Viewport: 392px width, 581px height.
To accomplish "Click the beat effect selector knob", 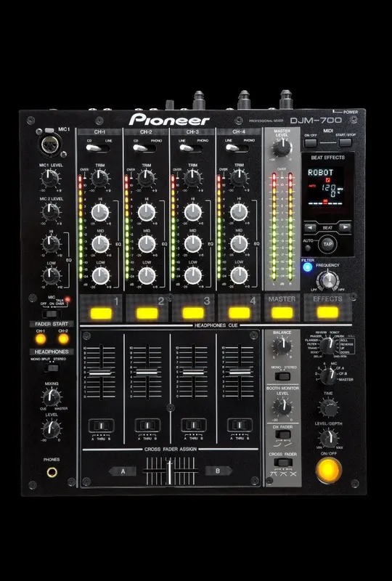I will click(x=328, y=346).
